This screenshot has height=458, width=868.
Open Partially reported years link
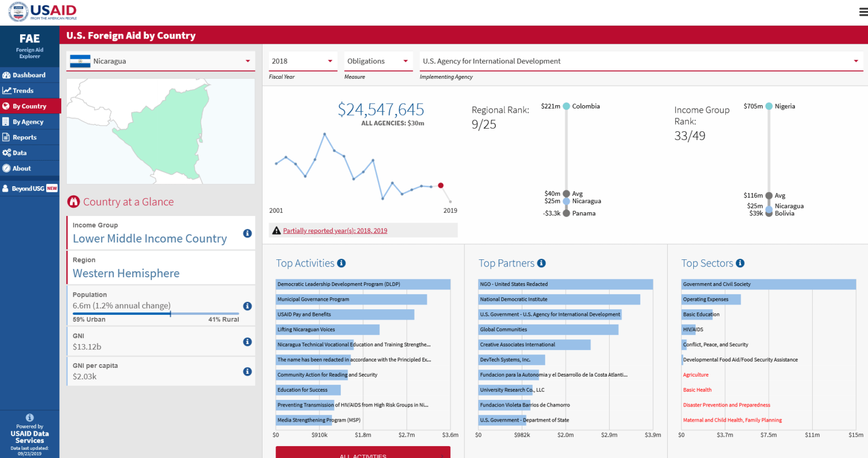click(335, 231)
